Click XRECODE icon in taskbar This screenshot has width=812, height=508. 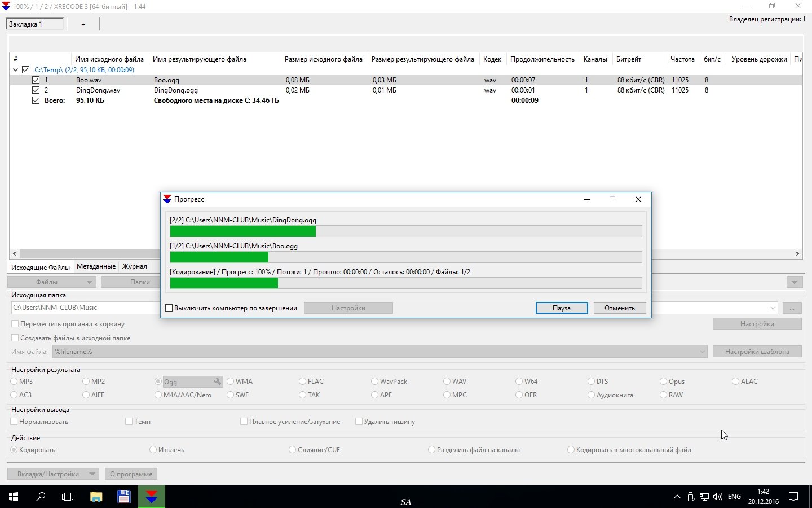coord(152,497)
